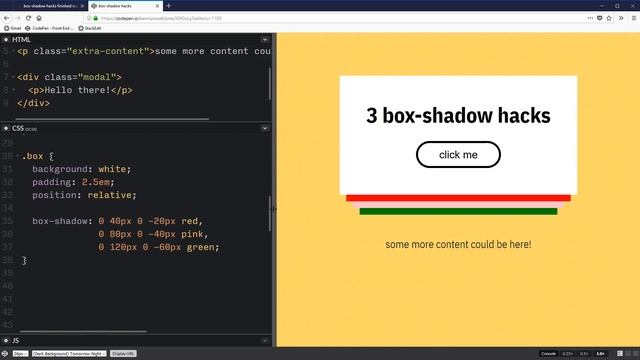Open the StackEdit bookmark
The height and width of the screenshot is (360, 640).
[90, 28]
